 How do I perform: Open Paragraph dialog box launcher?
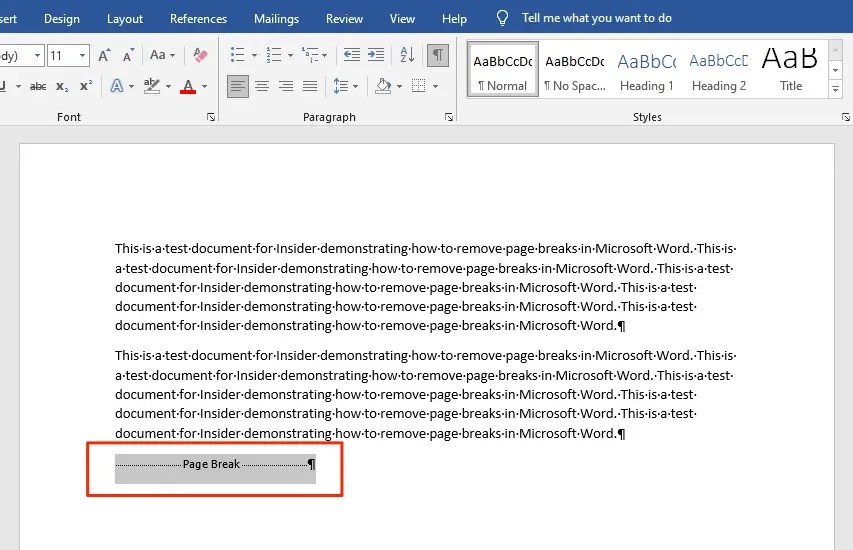tap(449, 117)
